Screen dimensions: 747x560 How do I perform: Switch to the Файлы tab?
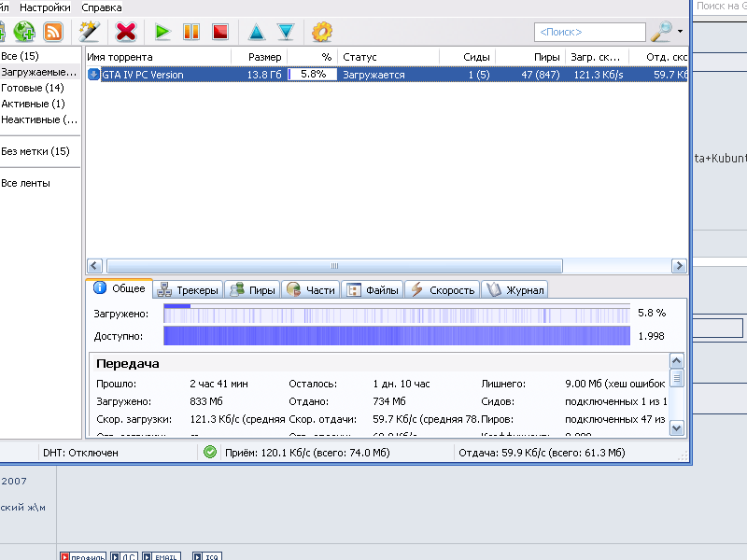[372, 290]
